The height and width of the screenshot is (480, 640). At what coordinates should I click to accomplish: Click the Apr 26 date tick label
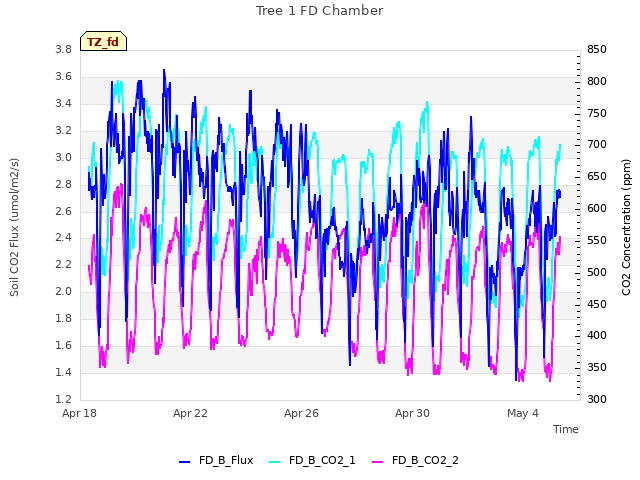click(x=301, y=413)
